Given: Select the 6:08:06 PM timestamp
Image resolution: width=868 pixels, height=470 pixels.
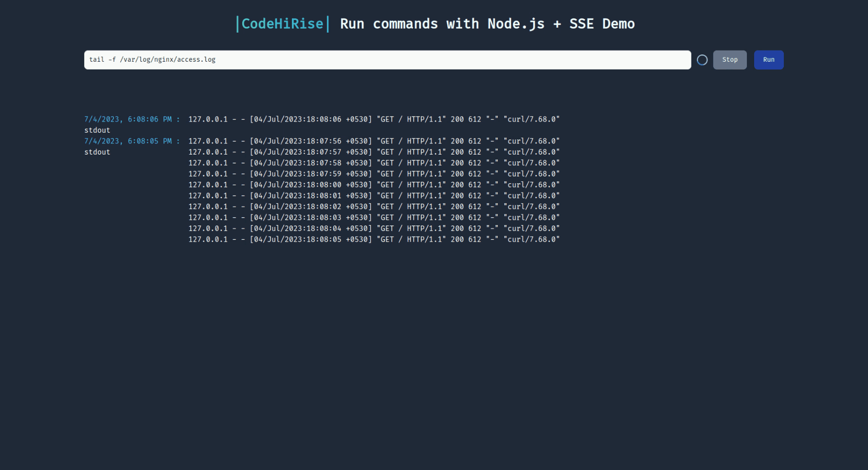Looking at the screenshot, I should pyautogui.click(x=128, y=119).
